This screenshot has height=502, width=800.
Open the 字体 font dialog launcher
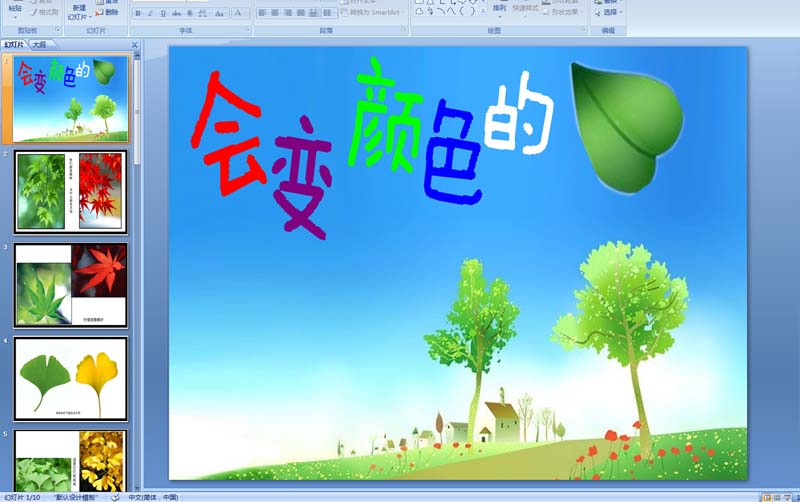pos(247,30)
